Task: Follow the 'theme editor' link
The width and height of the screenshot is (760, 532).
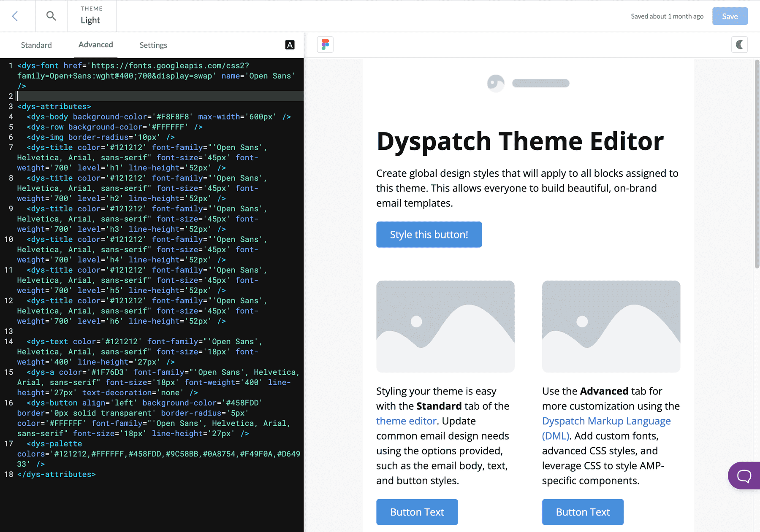Action: coord(406,421)
